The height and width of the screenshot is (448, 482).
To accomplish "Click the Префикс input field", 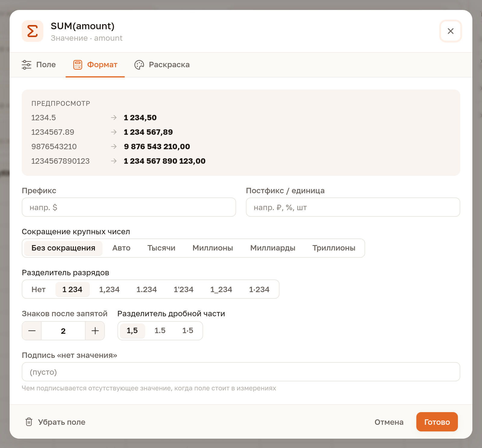I will click(129, 207).
